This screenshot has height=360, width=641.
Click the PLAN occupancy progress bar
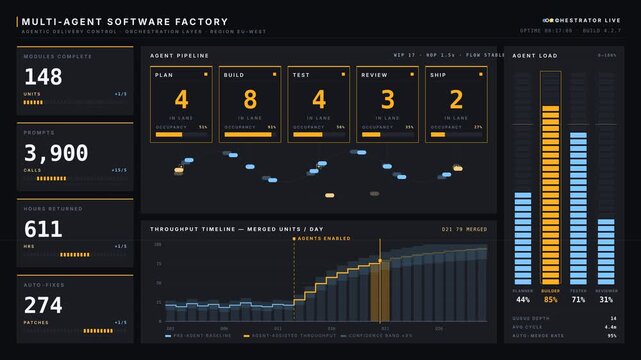182,134
